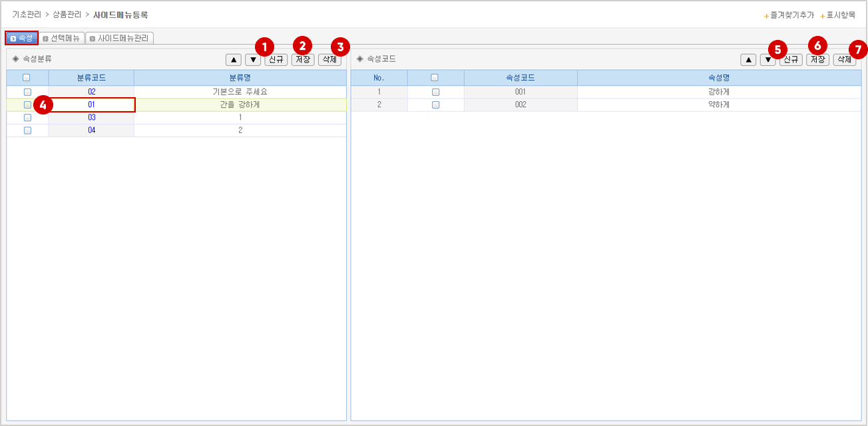This screenshot has width=868, height=426.
Task: Select category code 03 in the list
Action: (91, 118)
